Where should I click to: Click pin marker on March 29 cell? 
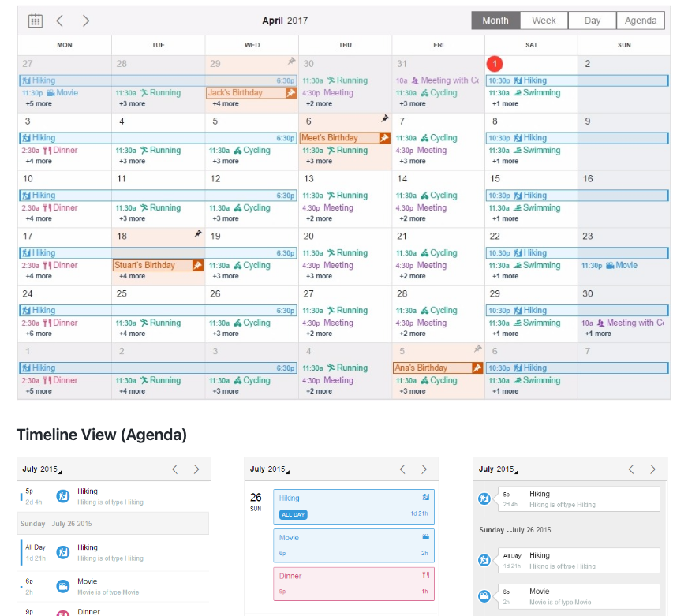click(291, 61)
